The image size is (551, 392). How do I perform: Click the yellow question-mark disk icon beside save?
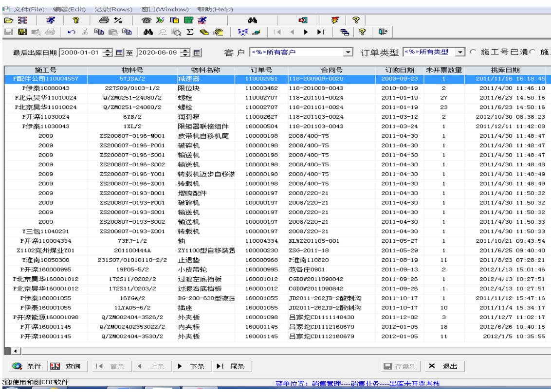click(x=22, y=32)
